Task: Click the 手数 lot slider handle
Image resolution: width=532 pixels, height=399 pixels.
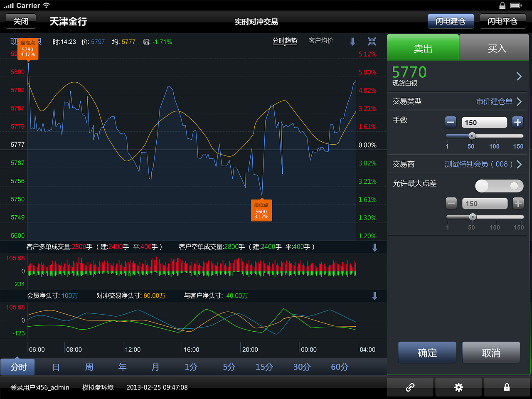Action: [472, 136]
